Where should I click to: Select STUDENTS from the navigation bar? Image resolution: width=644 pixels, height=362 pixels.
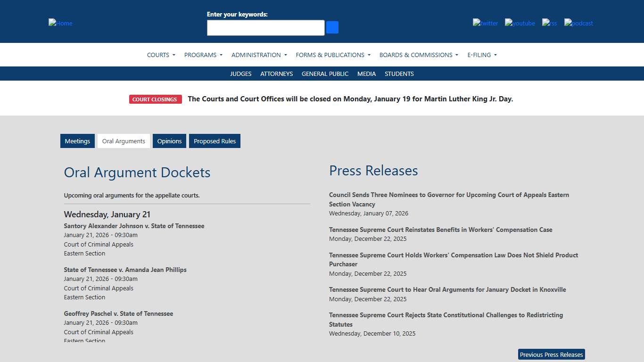[399, 74]
